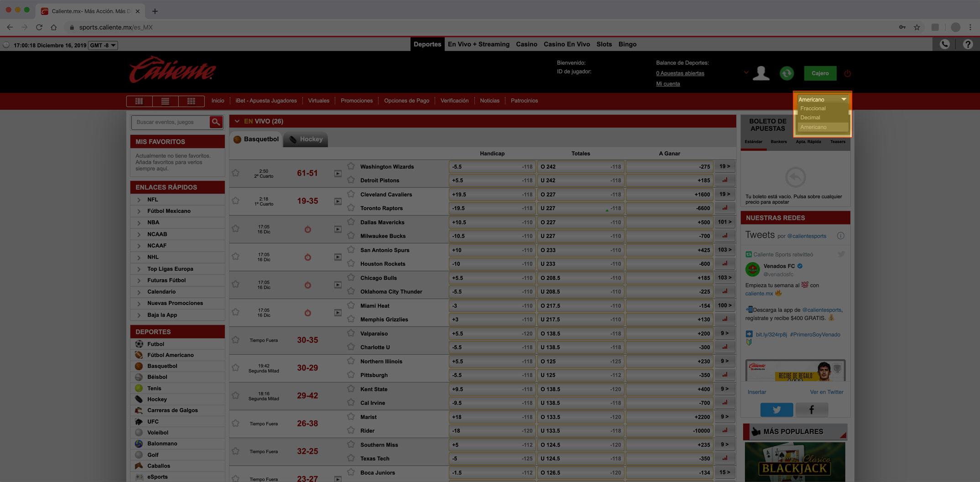Favorite the Cavaliers vs Raptors match star
The height and width of the screenshot is (482, 980).
pyautogui.click(x=235, y=201)
